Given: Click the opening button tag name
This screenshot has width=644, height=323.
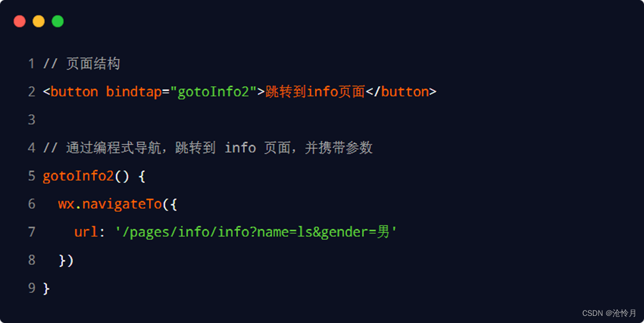Looking at the screenshot, I should 74,92.
